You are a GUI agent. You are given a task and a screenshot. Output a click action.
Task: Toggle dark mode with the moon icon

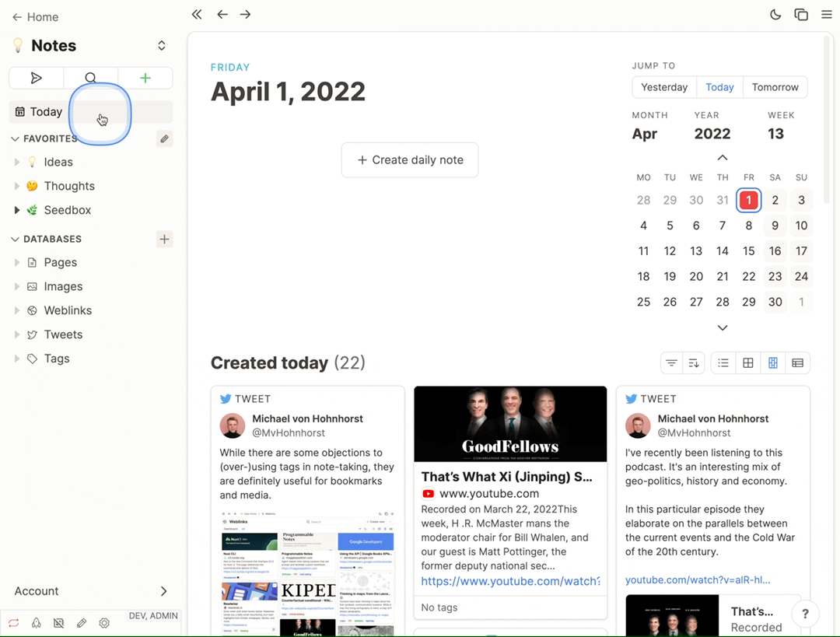pyautogui.click(x=775, y=15)
